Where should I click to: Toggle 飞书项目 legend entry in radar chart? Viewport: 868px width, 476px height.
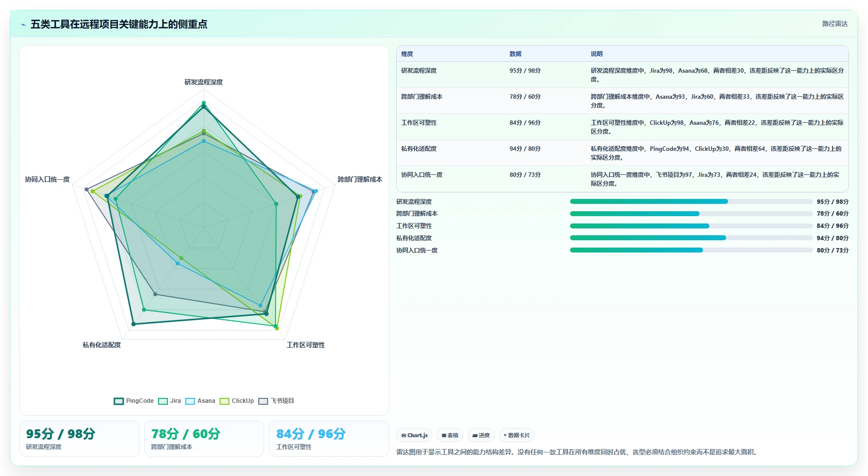(276, 401)
